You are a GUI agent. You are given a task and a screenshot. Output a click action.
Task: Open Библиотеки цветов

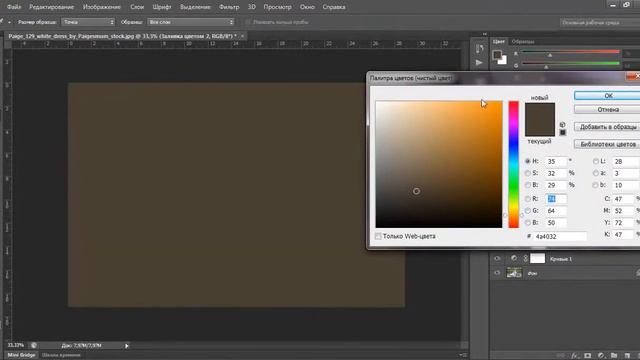[608, 144]
